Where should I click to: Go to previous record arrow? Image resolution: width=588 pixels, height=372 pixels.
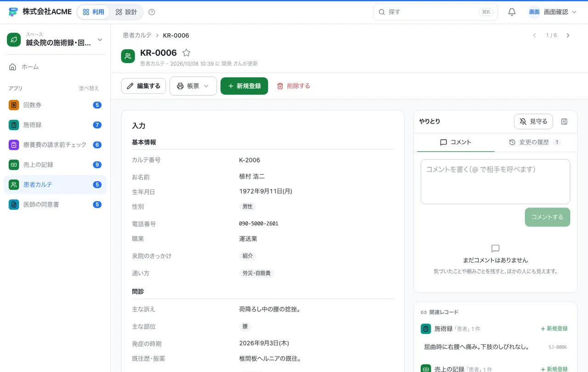click(534, 35)
